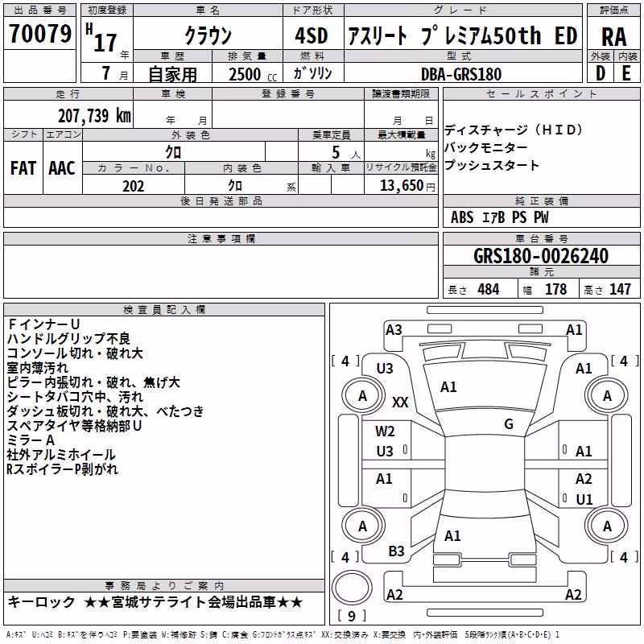This screenshot has height=644, width=644.
Task: Click the overall score RA
Action: tap(613, 37)
